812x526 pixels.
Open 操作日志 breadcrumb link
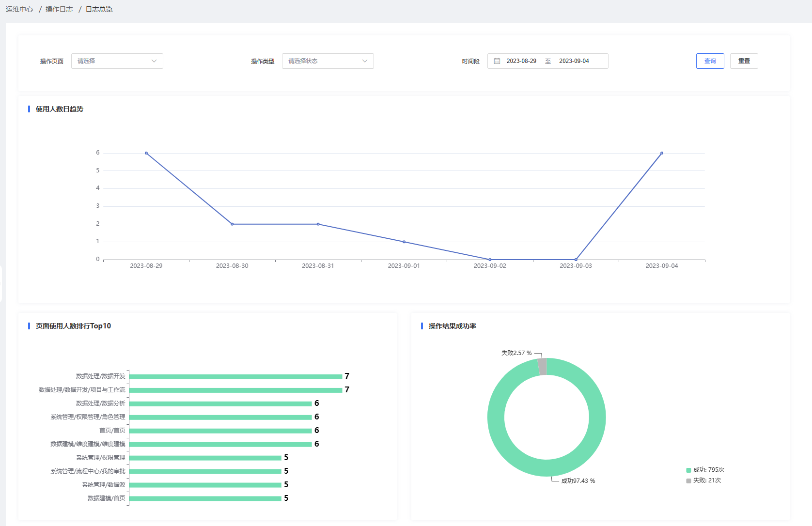tap(59, 9)
